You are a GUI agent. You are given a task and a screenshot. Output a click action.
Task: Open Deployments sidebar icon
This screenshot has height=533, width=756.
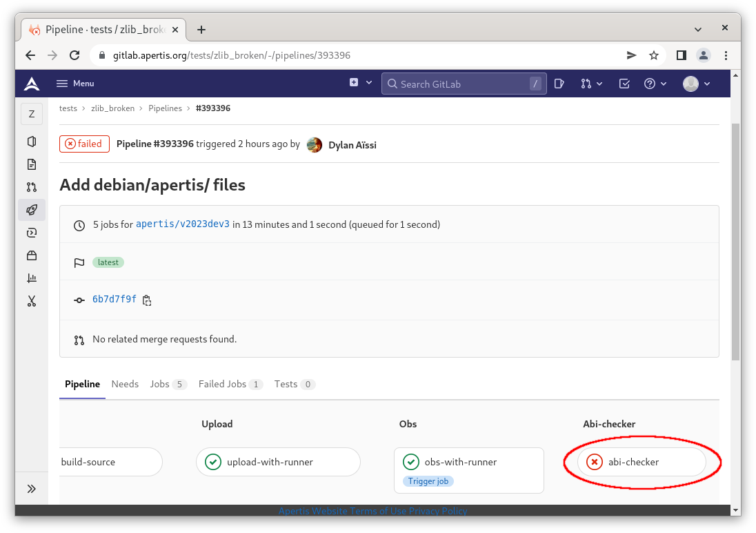(x=32, y=233)
